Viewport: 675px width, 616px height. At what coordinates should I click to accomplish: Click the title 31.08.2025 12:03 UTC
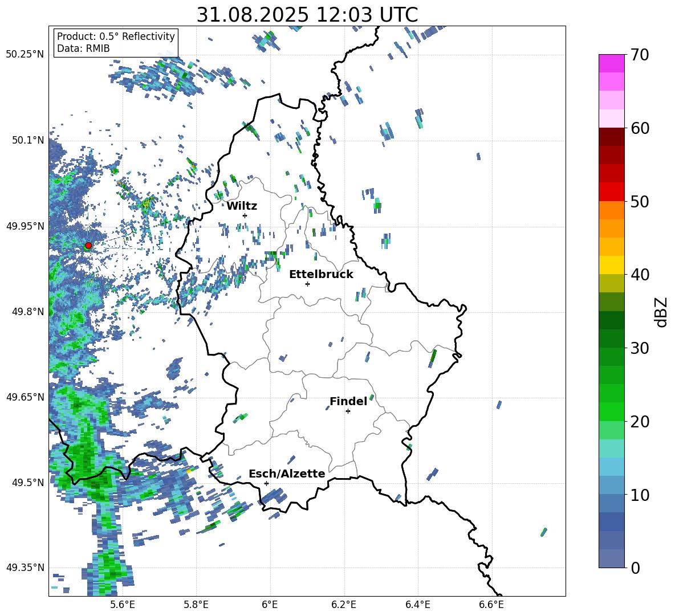307,15
